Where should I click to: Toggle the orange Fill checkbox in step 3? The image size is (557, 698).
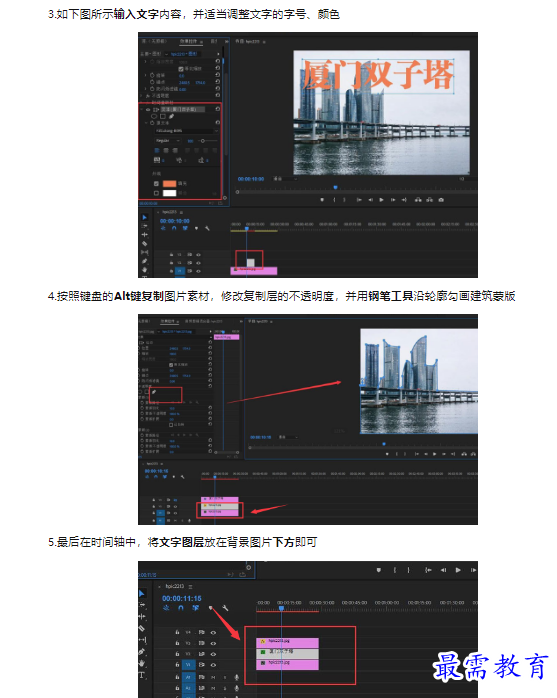pyautogui.click(x=156, y=183)
